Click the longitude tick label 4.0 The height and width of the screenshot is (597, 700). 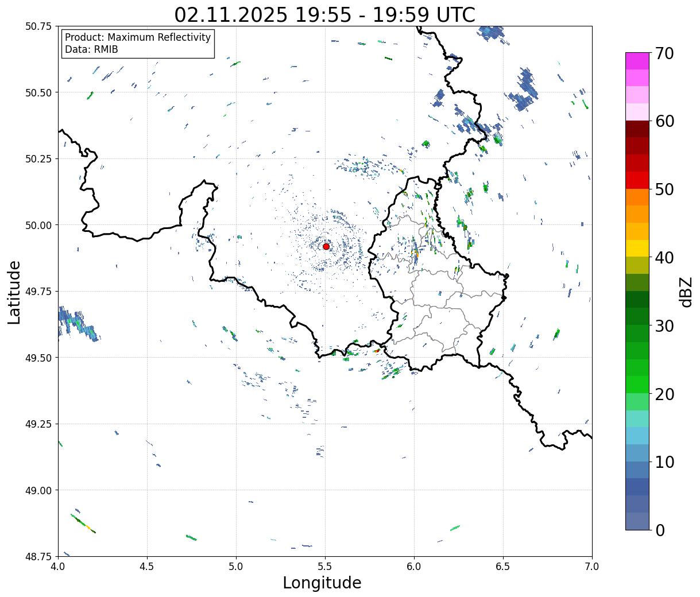click(x=58, y=567)
